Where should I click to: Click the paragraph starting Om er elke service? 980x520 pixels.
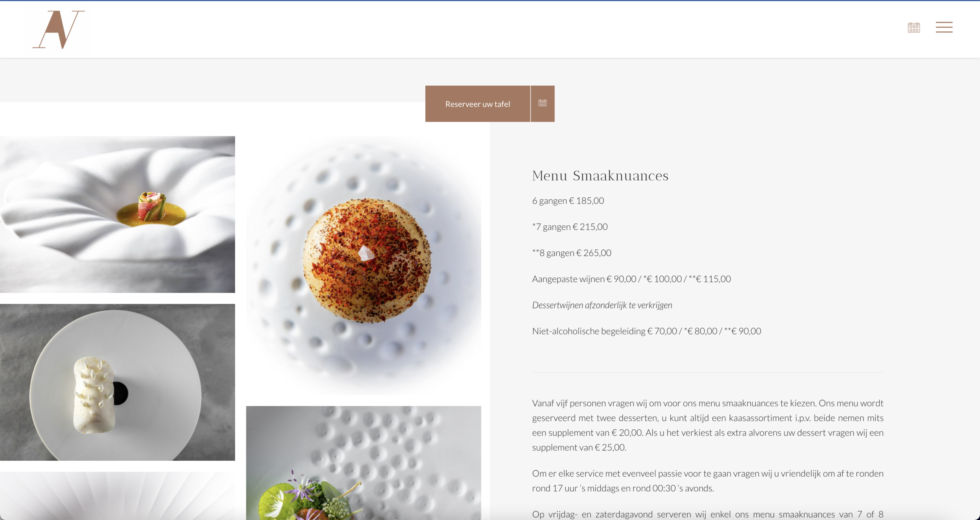point(708,481)
